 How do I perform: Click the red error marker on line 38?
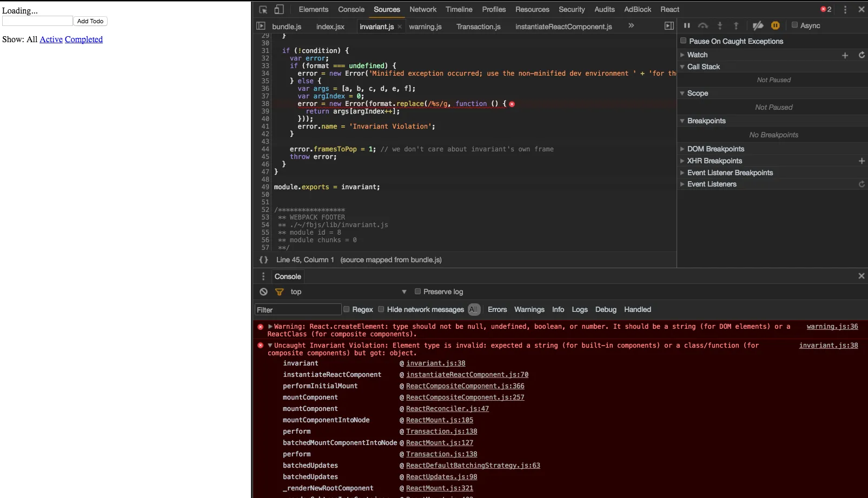tap(512, 104)
